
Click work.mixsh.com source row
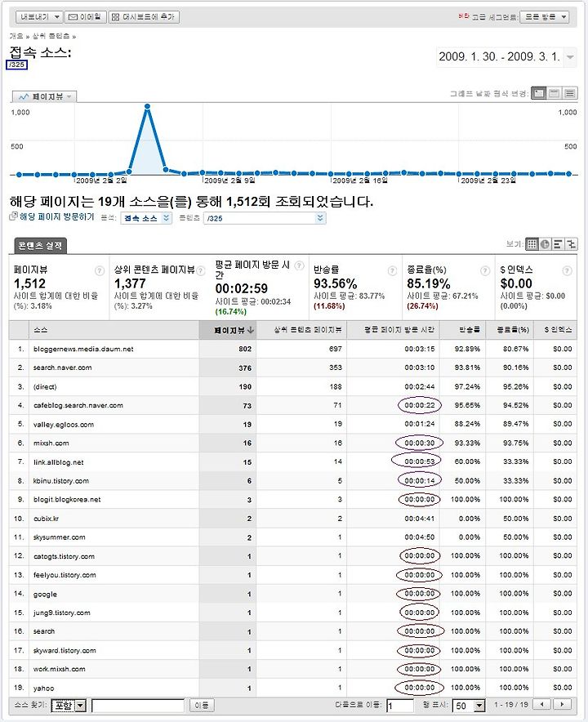coord(293,669)
